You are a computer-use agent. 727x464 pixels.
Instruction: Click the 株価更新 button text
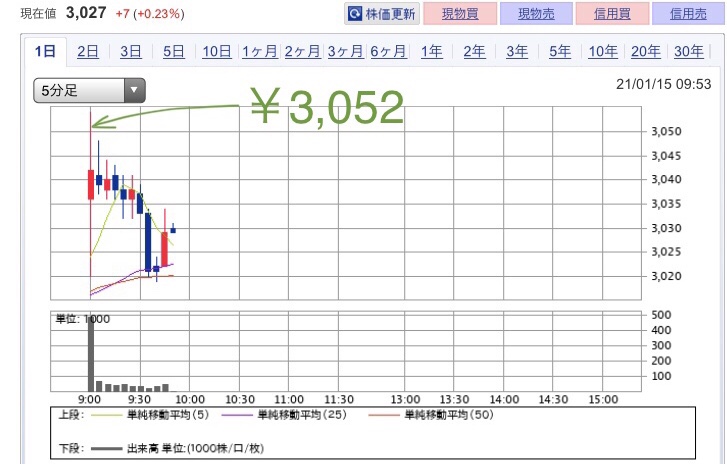tap(390, 14)
